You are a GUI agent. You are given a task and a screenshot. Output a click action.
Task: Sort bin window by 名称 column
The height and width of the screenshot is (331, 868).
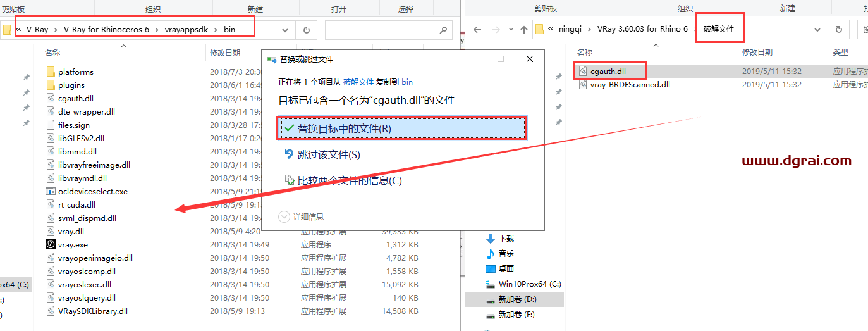click(x=52, y=53)
